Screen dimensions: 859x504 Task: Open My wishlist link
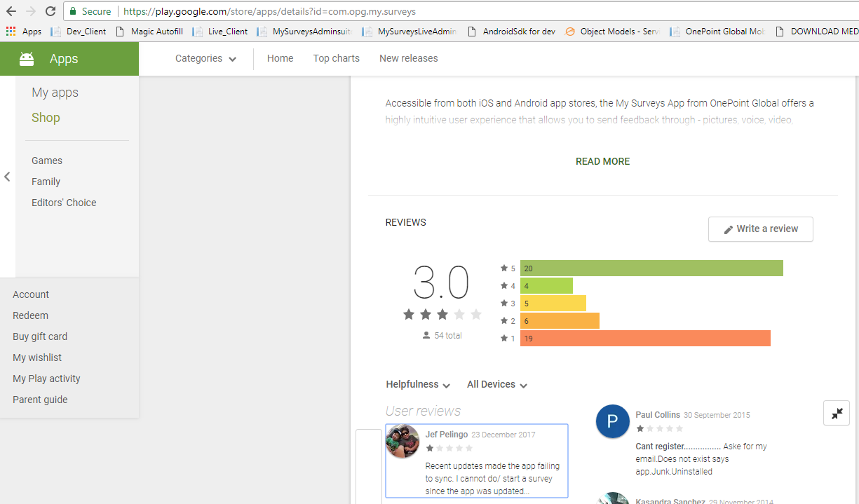(x=37, y=357)
